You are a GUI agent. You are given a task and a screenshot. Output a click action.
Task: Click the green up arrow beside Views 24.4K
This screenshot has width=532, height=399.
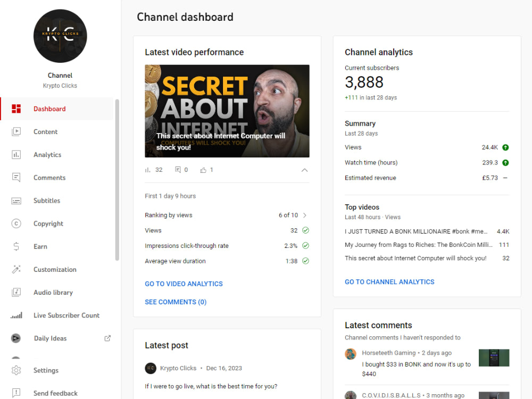[x=505, y=147]
